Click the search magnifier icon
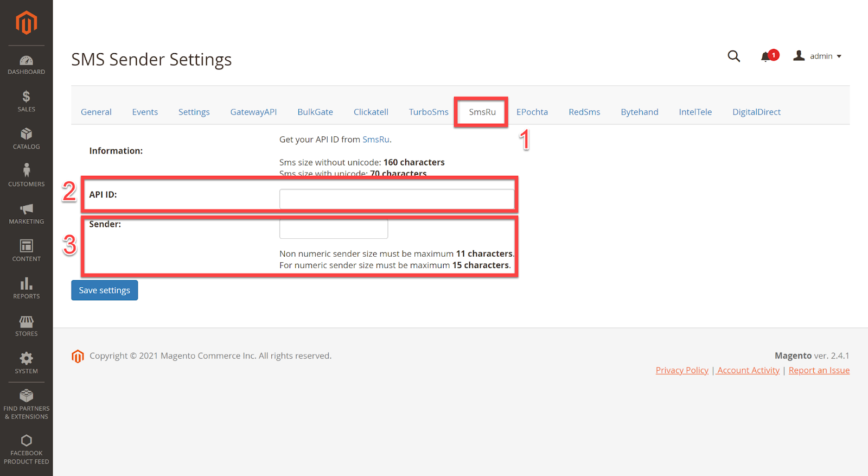Image resolution: width=868 pixels, height=476 pixels. 733,56
